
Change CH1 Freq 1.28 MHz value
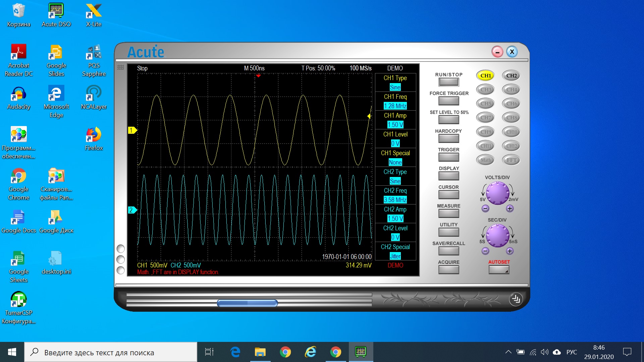[x=395, y=106]
